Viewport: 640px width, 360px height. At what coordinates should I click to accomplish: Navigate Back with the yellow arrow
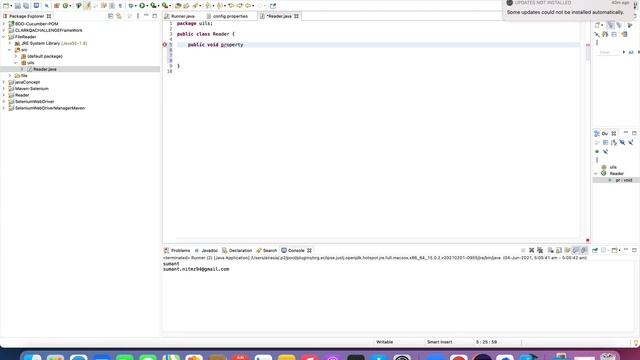coord(247,6)
